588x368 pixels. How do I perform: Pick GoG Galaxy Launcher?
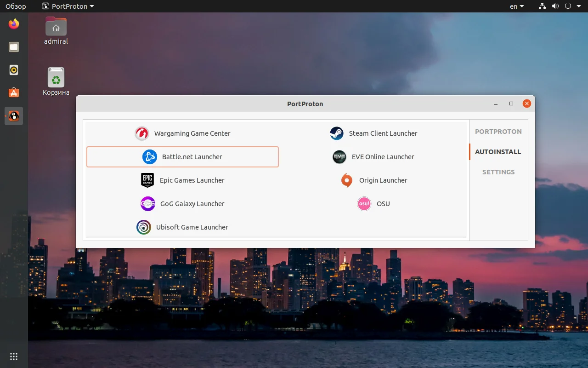tap(182, 204)
